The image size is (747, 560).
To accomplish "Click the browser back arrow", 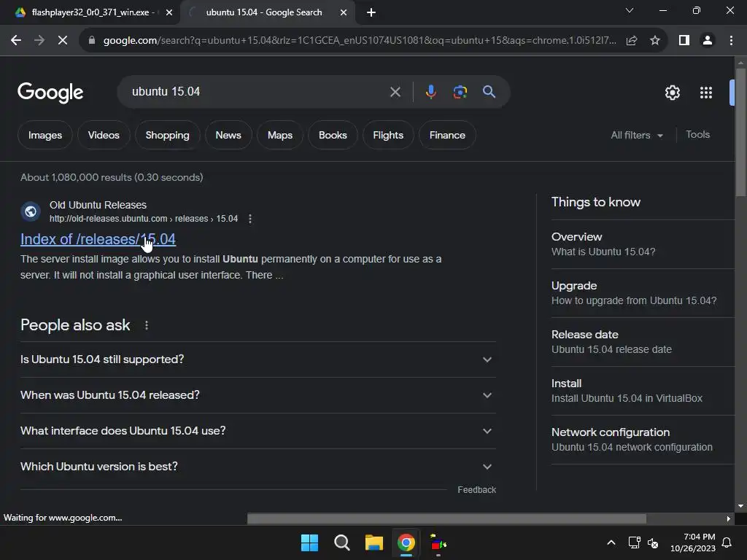I will (16, 41).
